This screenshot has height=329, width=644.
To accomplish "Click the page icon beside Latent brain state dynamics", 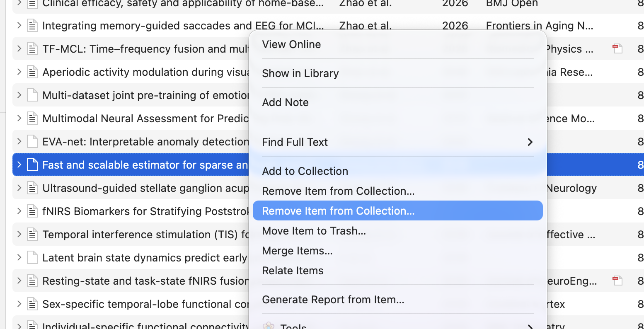I will pos(32,258).
